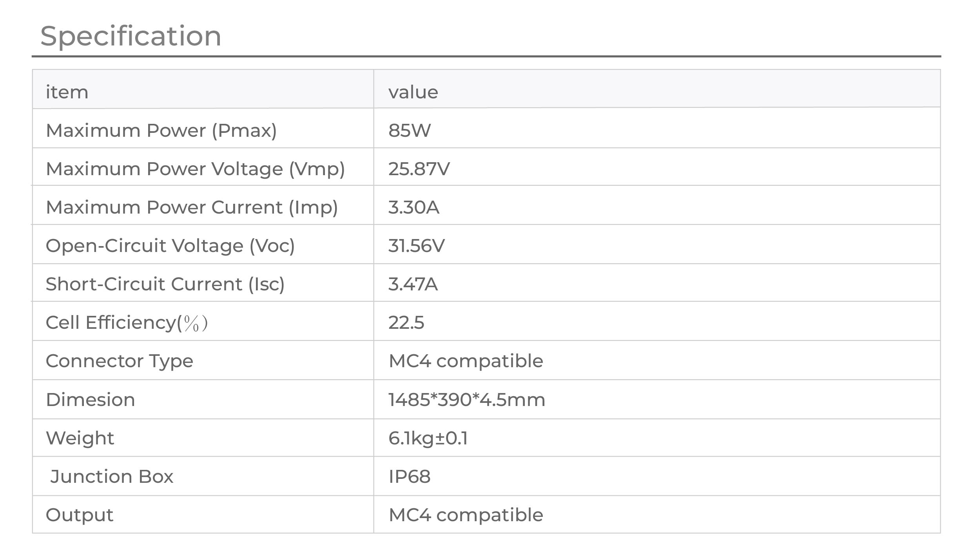
Task: Click the 3.30A value
Action: (x=413, y=207)
